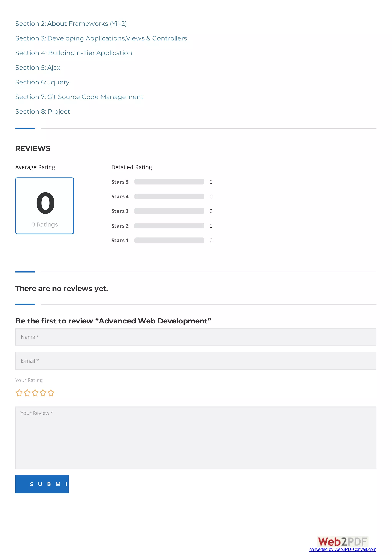Rate four stars in Your Rating

click(x=43, y=393)
